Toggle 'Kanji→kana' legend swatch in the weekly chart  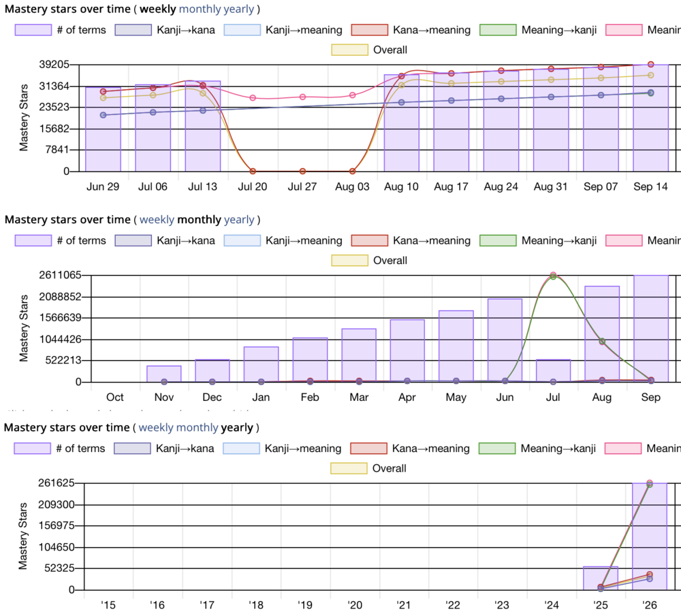pos(133,30)
